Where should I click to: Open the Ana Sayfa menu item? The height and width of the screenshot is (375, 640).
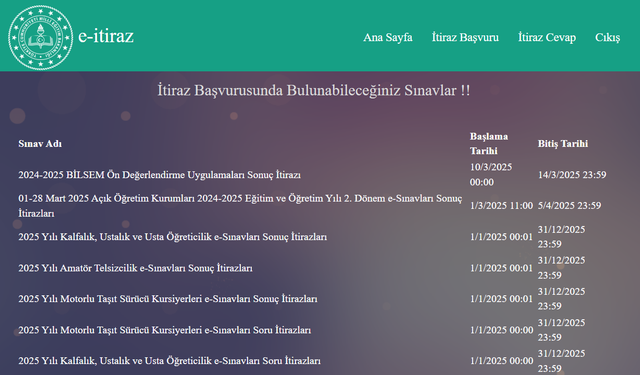tap(388, 37)
